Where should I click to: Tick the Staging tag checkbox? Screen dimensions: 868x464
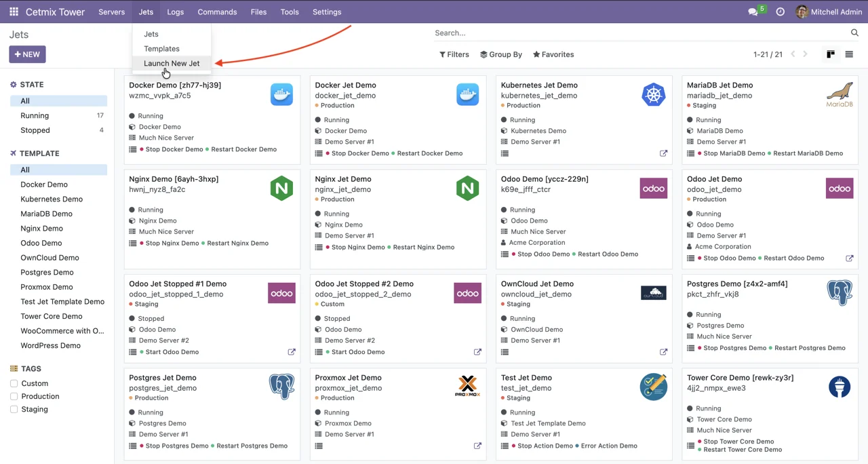click(14, 409)
